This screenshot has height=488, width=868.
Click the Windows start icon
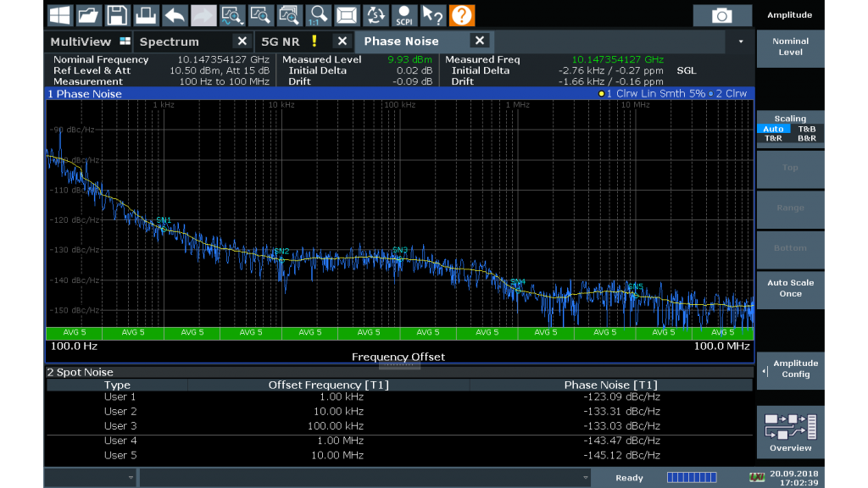(x=59, y=15)
